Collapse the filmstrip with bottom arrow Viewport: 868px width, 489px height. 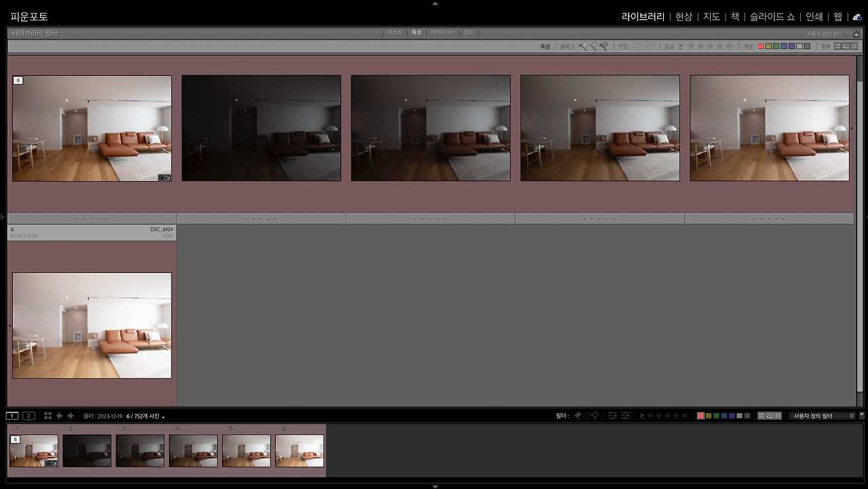pyautogui.click(x=435, y=486)
